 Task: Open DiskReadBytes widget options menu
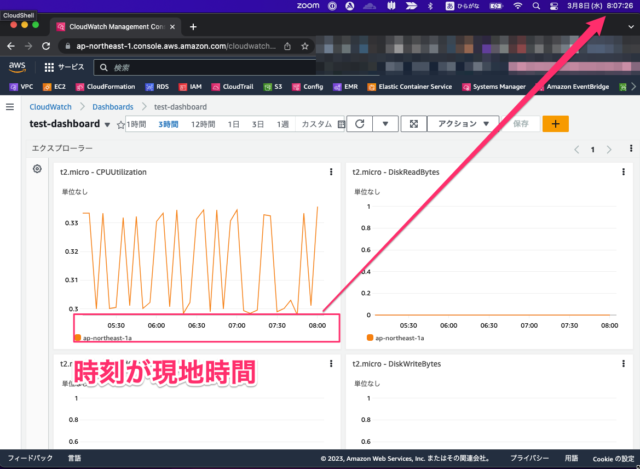[623, 172]
